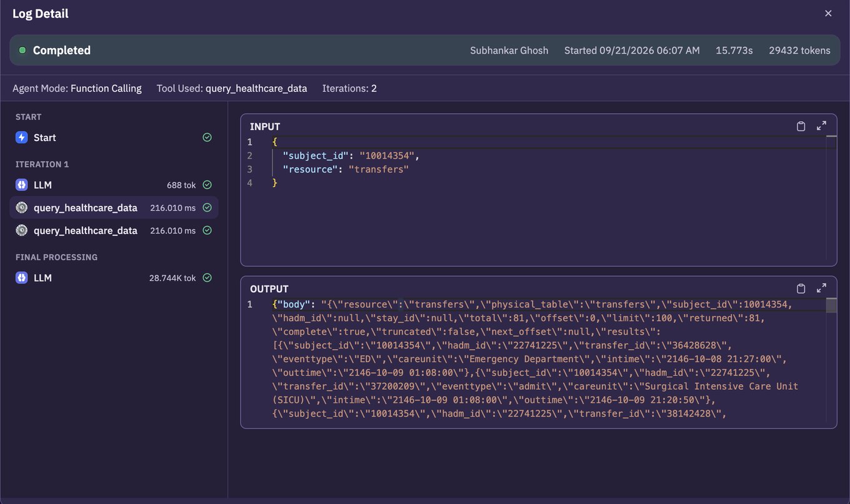Click the INPUT panel scrollbar track
This screenshot has width=850, height=504.
(831, 197)
